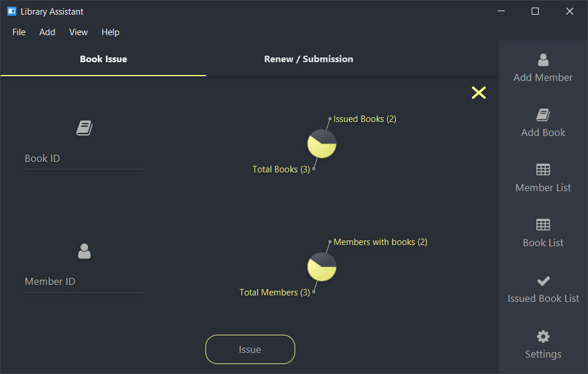The height and width of the screenshot is (374, 588).
Task: Focus the Book ID input field
Action: click(x=84, y=159)
